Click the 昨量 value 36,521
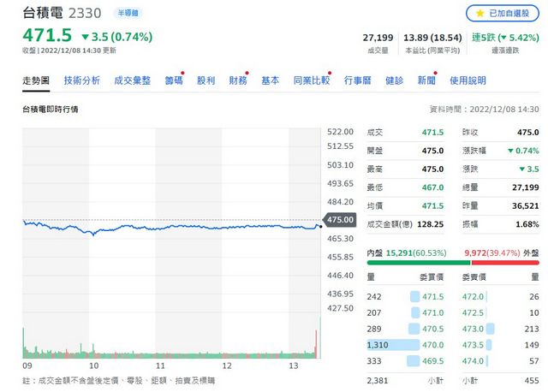548x392 pixels. tap(526, 205)
